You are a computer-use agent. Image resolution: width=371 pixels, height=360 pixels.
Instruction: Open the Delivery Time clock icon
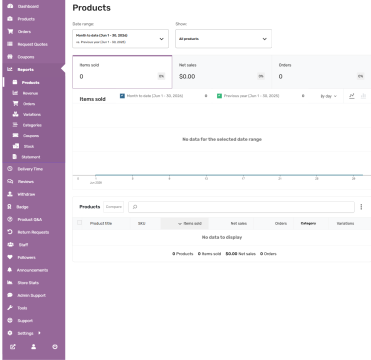coord(10,169)
